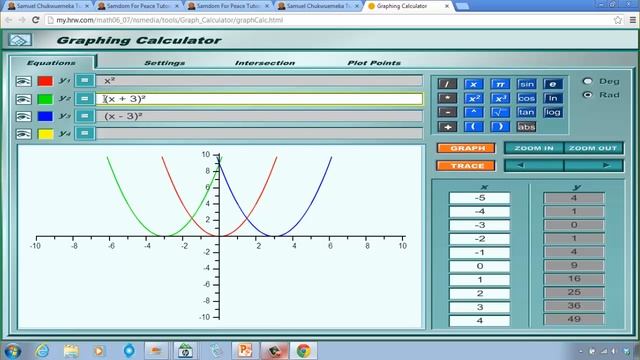The image size is (640, 360).
Task: Insert the sin function key
Action: 527,84
